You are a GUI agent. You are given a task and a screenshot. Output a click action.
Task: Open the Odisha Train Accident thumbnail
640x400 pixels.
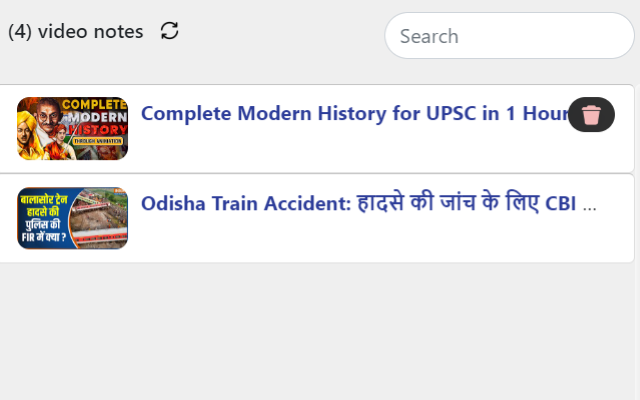72,218
